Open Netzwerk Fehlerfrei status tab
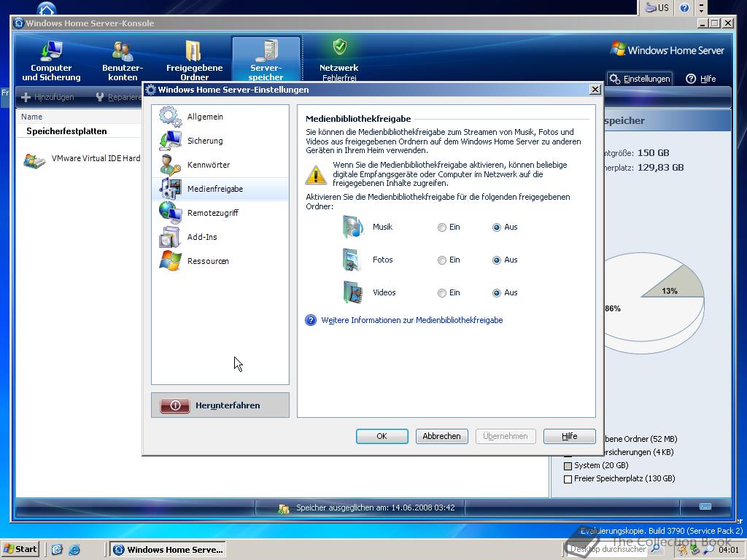The height and width of the screenshot is (560, 747). coord(338,60)
